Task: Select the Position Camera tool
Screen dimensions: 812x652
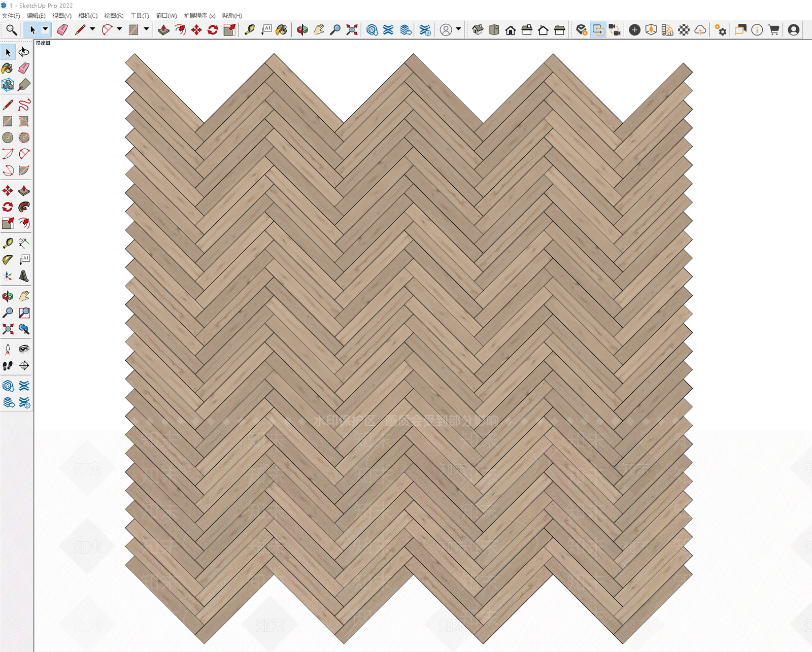Action: click(x=8, y=349)
